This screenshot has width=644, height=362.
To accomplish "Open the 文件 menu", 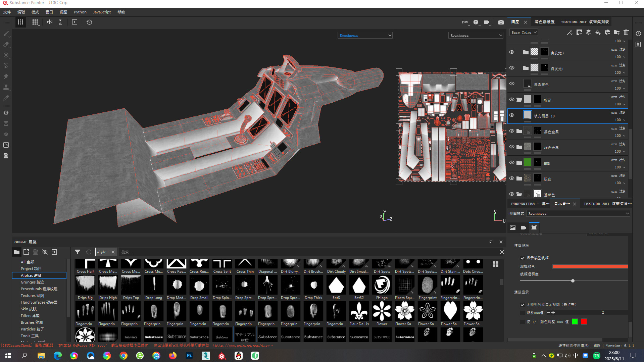I will pos(7,12).
